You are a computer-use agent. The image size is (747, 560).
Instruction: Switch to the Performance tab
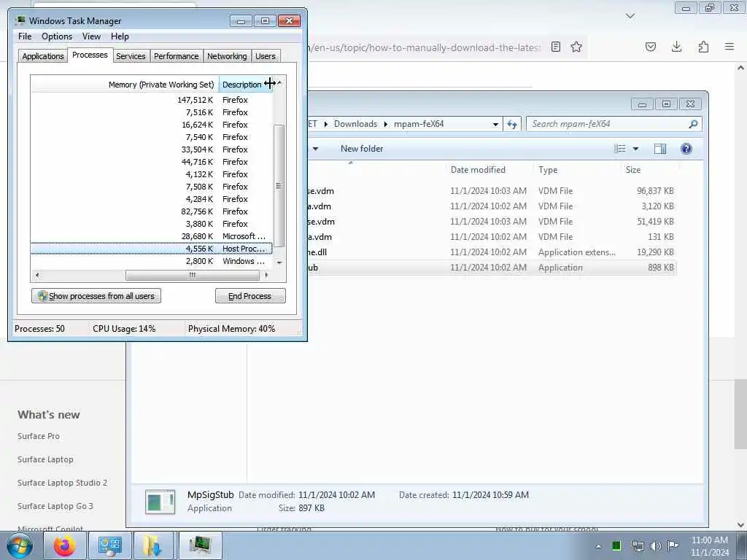(177, 56)
